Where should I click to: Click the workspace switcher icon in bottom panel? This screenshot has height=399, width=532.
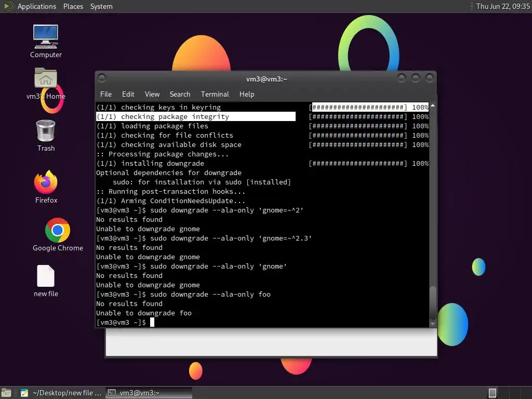tap(493, 393)
